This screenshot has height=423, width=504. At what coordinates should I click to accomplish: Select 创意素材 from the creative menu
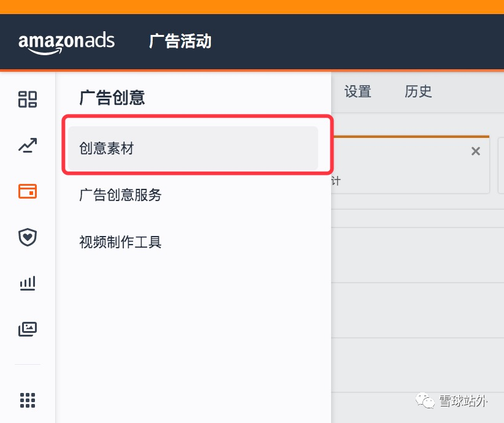click(107, 148)
